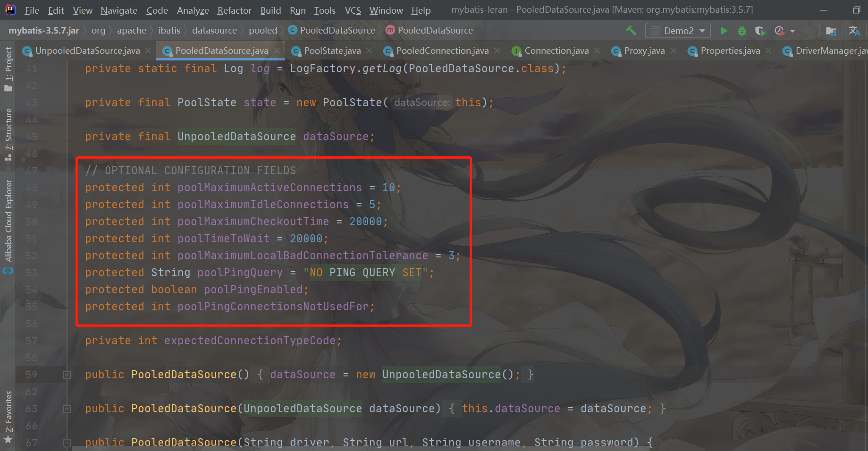
Task: Click the "NO PING QUERY SET" string literal
Action: pyautogui.click(x=365, y=273)
